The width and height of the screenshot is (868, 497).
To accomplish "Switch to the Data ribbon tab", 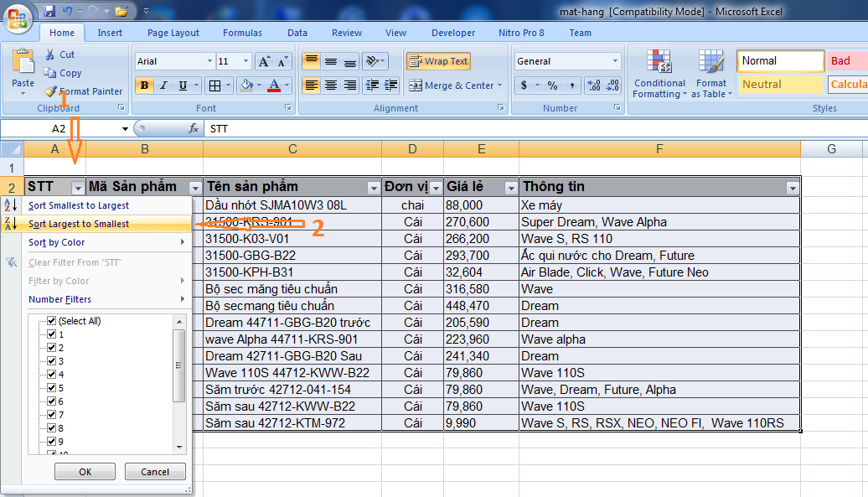I will click(297, 33).
